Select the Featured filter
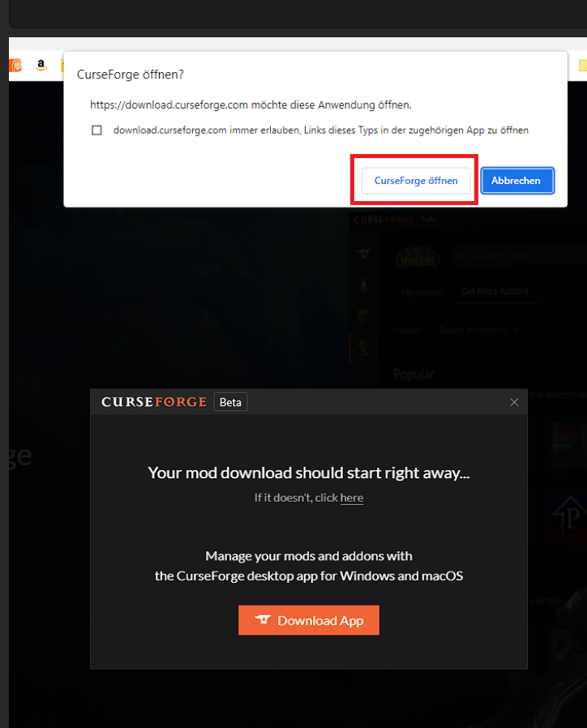 [408, 330]
